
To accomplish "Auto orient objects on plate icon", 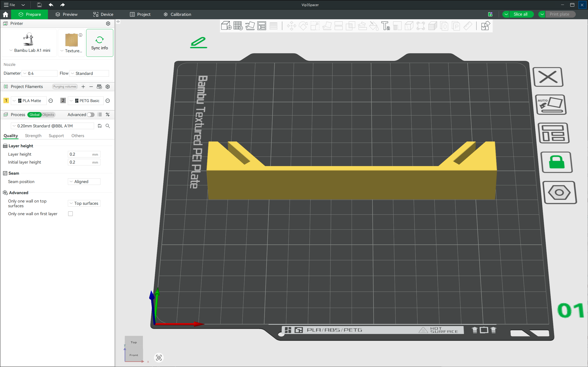I will tap(551, 105).
